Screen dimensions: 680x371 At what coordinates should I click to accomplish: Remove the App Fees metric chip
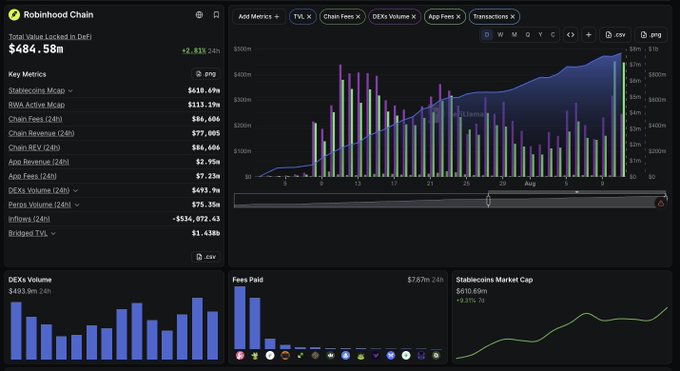[x=458, y=16]
